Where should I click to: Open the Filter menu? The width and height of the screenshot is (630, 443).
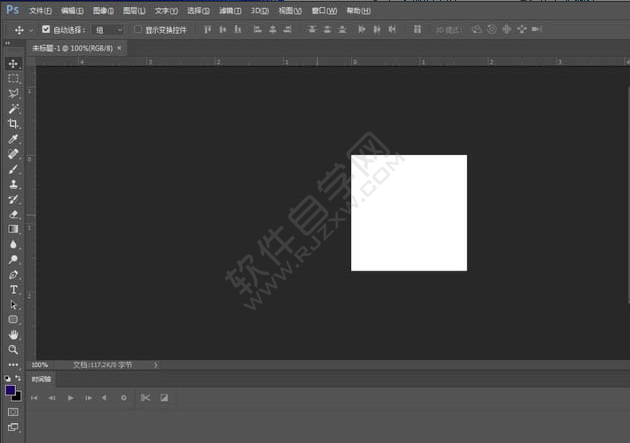click(x=230, y=11)
